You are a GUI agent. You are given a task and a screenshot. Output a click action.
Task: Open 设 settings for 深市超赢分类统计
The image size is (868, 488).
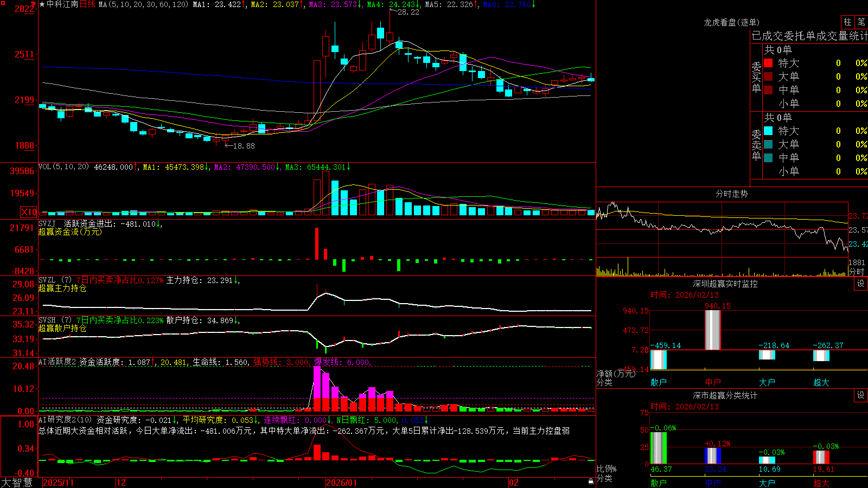point(861,395)
